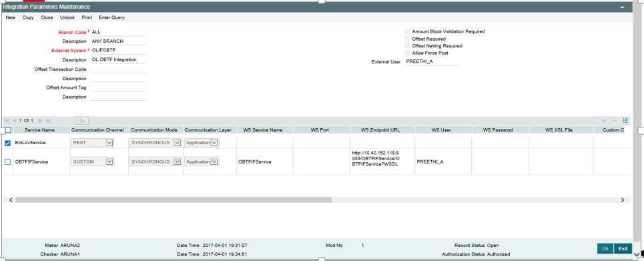Screen dimensions: 644x261
Task: Click Unlock in the toolbar
Action: pyautogui.click(x=67, y=17)
